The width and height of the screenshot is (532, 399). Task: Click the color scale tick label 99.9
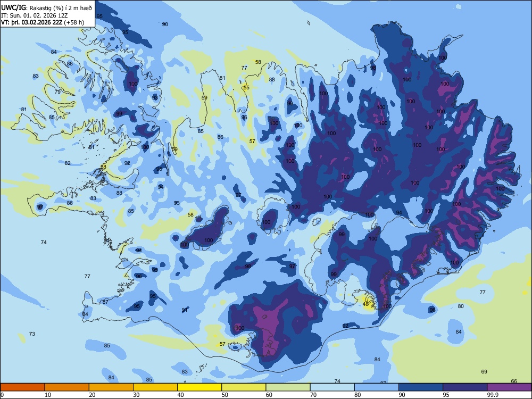coord(493,395)
